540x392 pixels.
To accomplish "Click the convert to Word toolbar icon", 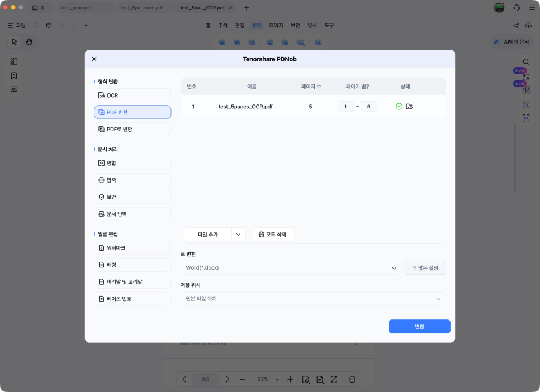I will point(222,42).
